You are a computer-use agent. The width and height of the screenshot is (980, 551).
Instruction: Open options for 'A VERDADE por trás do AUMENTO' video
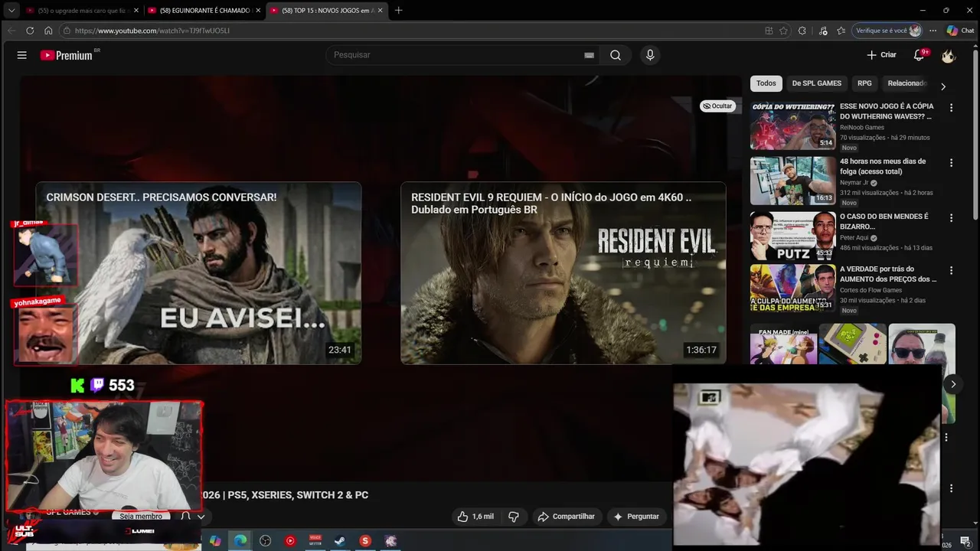[951, 271]
